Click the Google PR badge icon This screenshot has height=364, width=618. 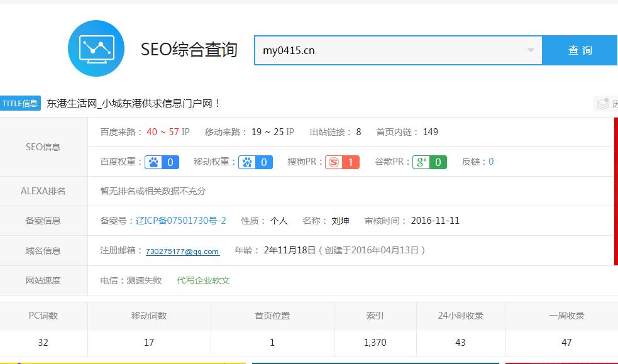(x=429, y=162)
